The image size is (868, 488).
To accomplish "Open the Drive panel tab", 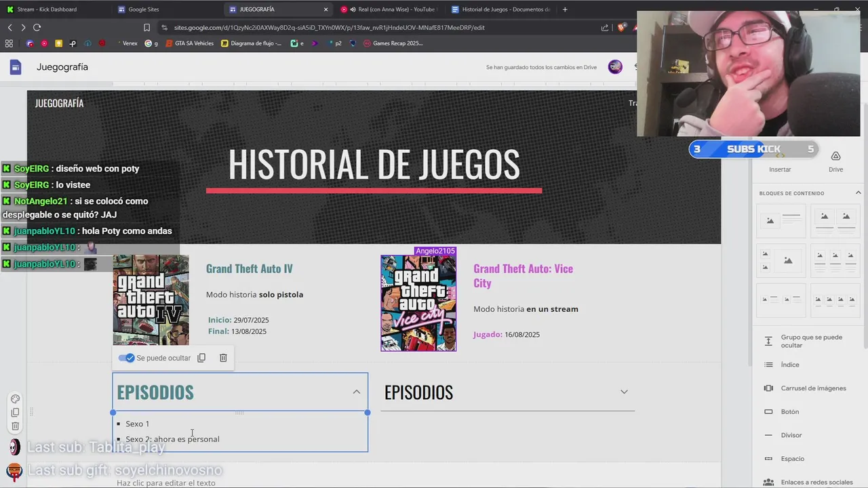I will click(x=835, y=162).
